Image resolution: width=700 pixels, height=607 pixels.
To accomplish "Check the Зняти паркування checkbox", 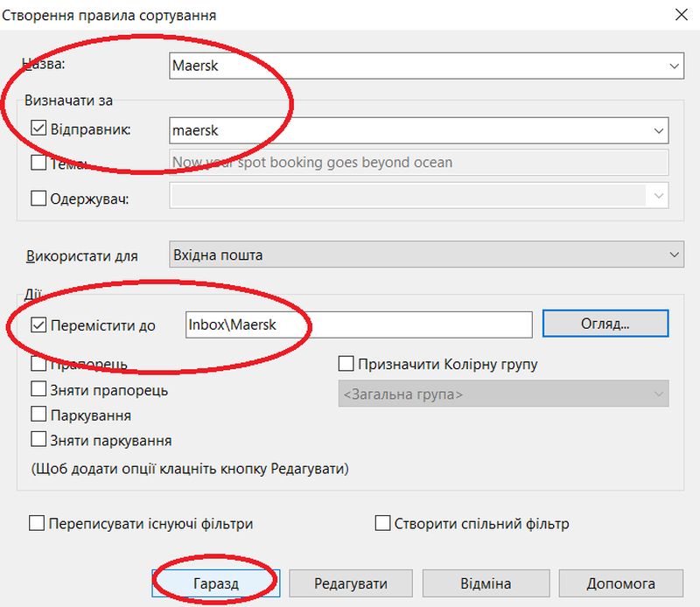I will point(38,440).
